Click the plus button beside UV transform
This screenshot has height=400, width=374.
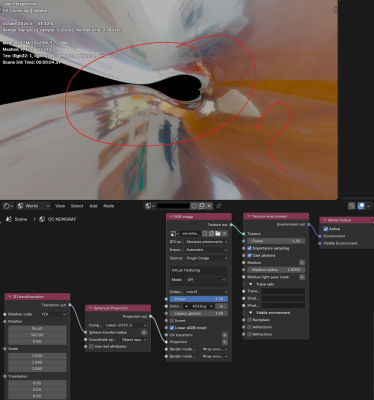coord(225,335)
